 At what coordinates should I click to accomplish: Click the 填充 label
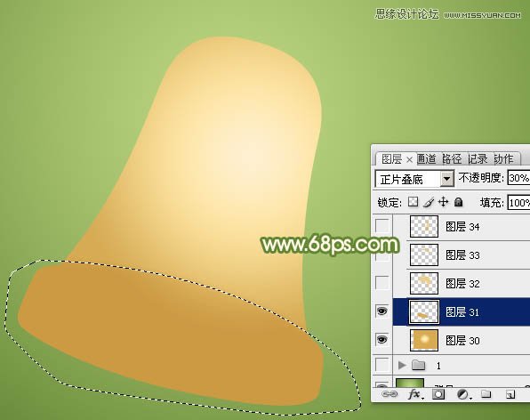coord(492,203)
